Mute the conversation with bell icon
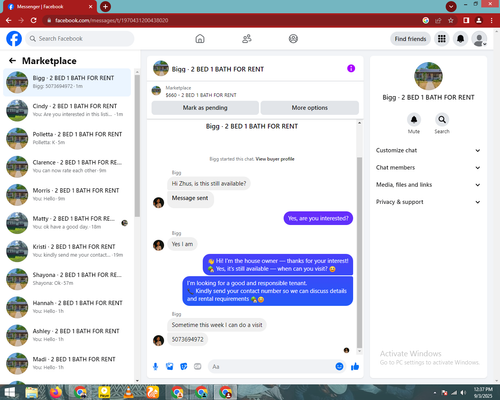 [x=414, y=119]
